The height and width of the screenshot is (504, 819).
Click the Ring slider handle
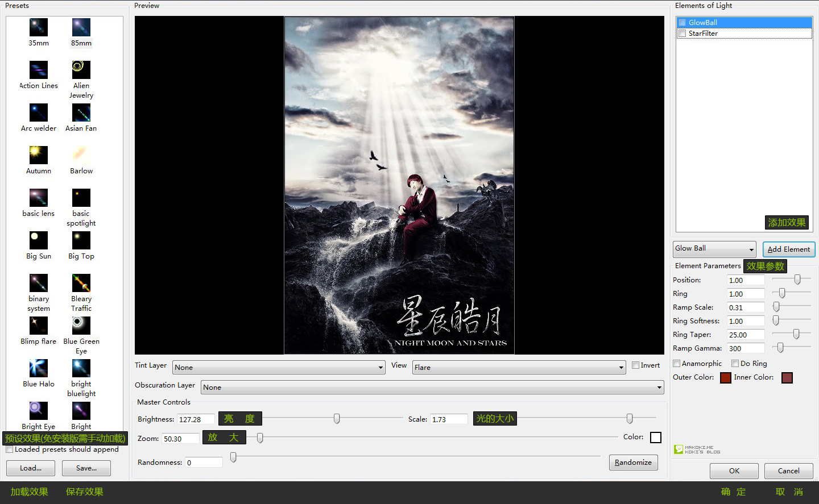(782, 293)
